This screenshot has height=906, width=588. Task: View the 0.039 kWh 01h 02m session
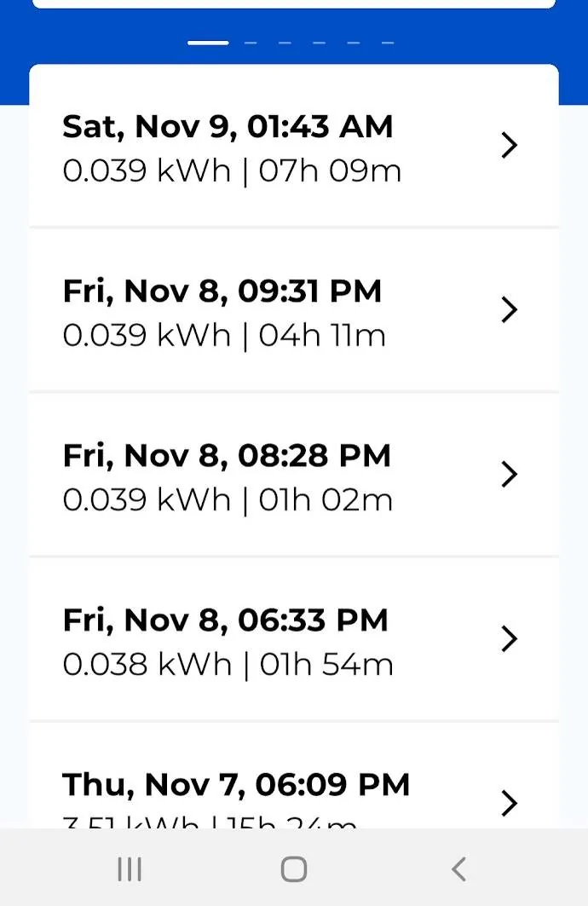(x=294, y=475)
